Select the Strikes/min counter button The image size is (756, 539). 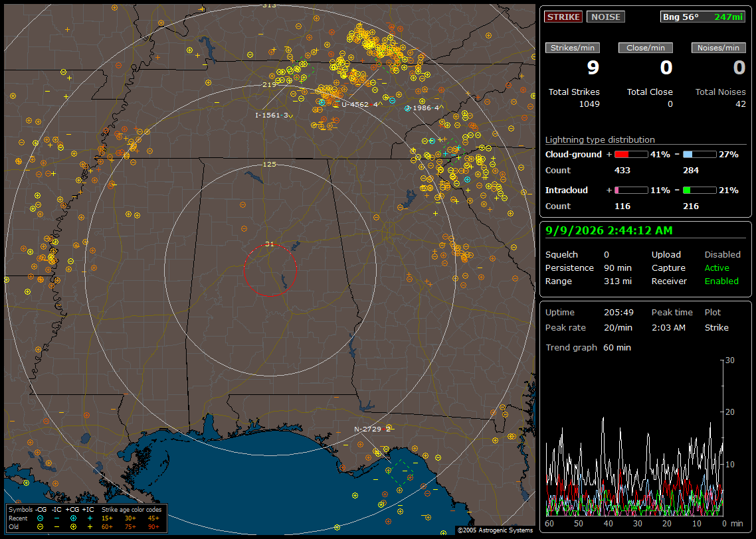(x=572, y=48)
